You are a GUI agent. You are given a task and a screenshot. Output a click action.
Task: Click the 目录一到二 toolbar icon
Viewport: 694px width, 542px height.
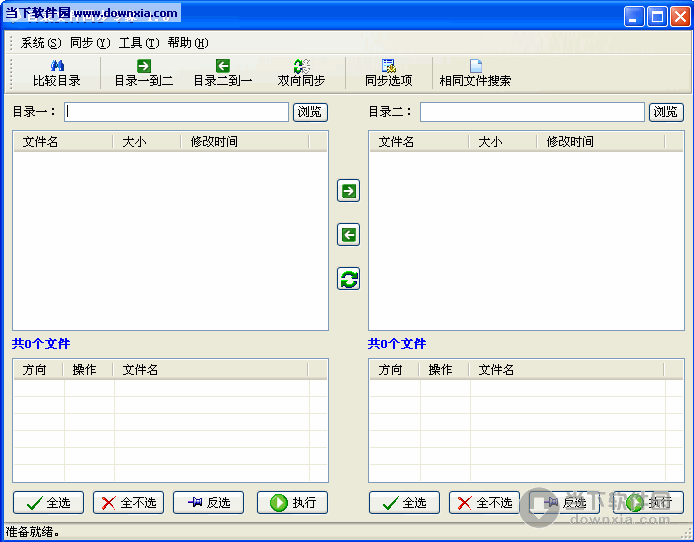click(143, 73)
